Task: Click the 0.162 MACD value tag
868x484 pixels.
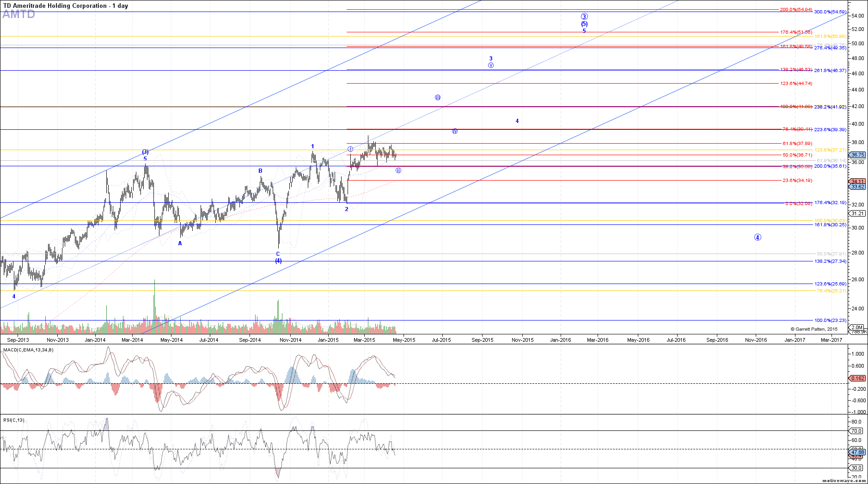Action: (857, 378)
